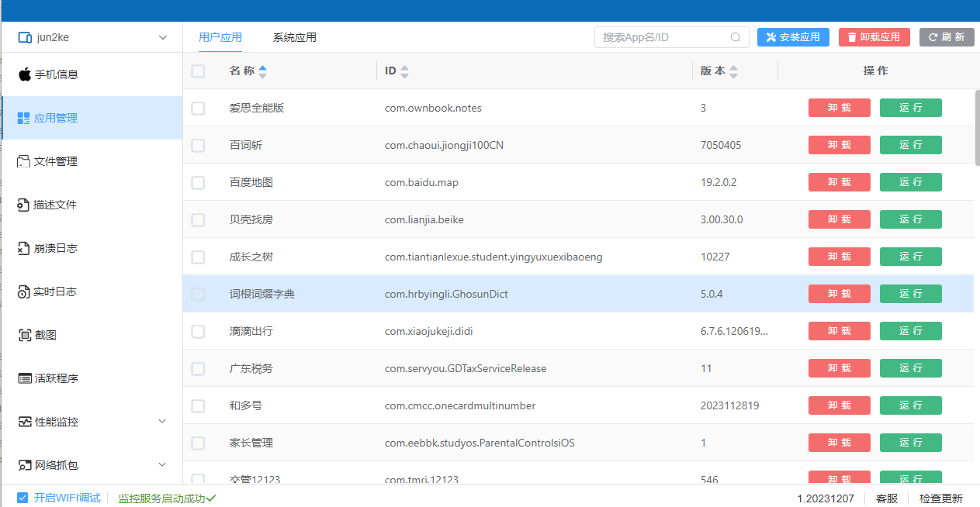Uninstall 百度地图 with 卸载 button

tap(840, 182)
